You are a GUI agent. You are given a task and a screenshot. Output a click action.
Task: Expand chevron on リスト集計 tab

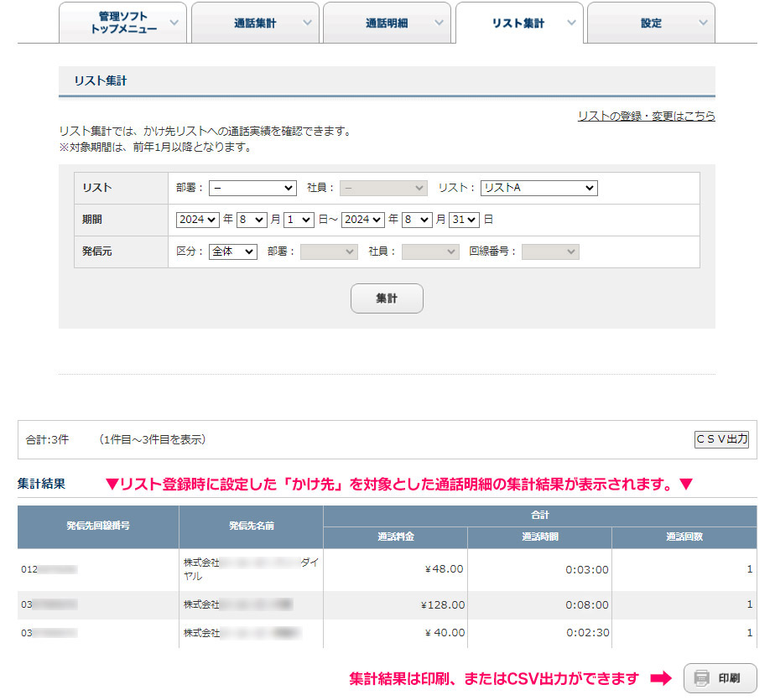click(x=571, y=23)
